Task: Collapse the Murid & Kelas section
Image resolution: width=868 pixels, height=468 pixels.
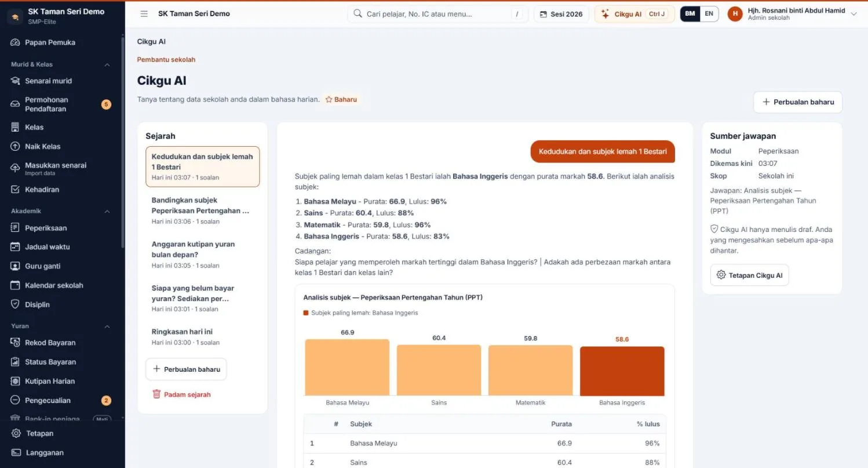Action: [x=107, y=64]
